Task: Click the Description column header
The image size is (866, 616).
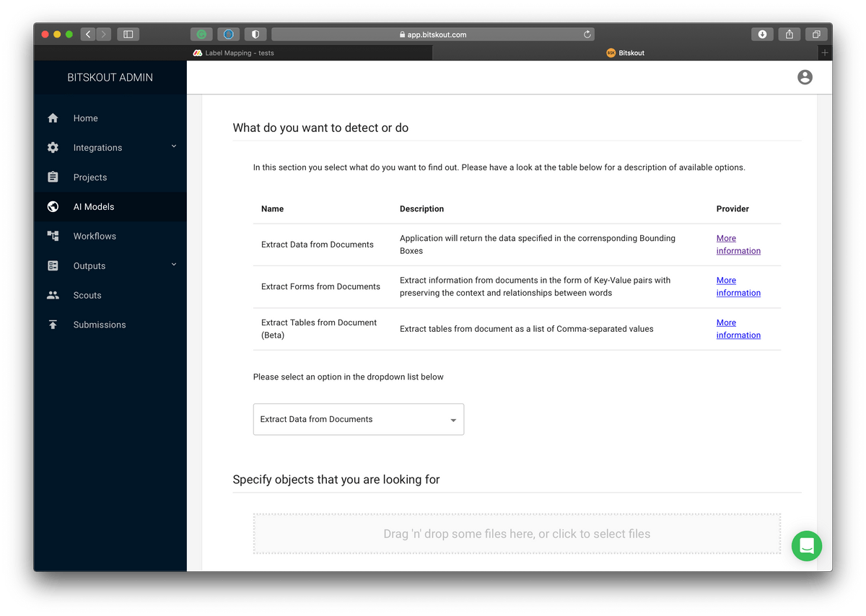Action: (421, 208)
